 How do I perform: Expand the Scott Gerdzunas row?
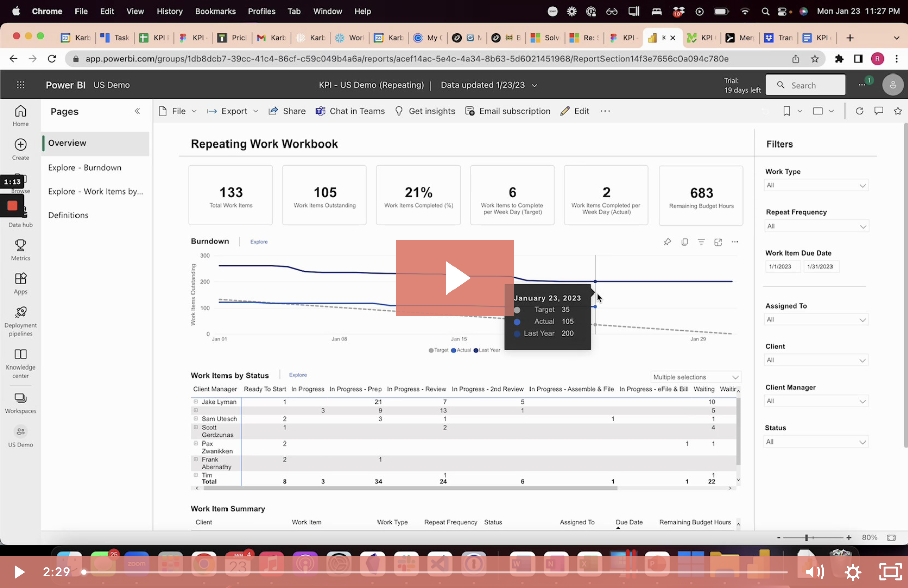click(196, 427)
